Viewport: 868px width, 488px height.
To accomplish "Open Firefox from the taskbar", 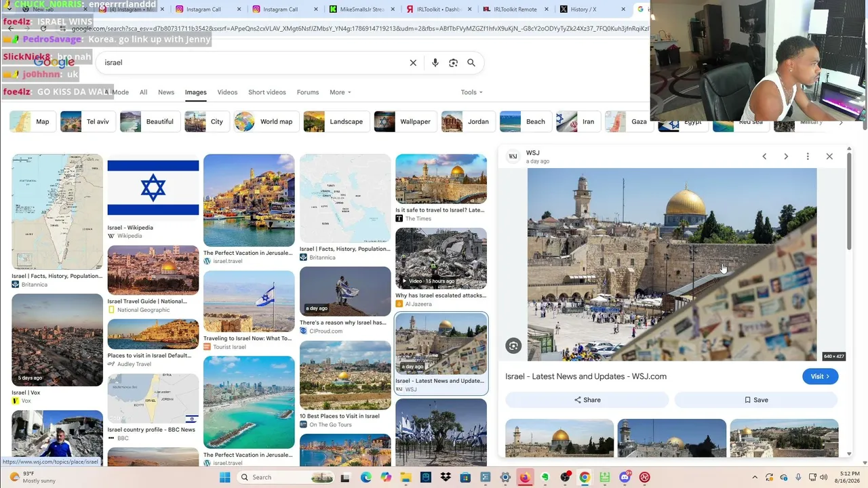I will [525, 477].
